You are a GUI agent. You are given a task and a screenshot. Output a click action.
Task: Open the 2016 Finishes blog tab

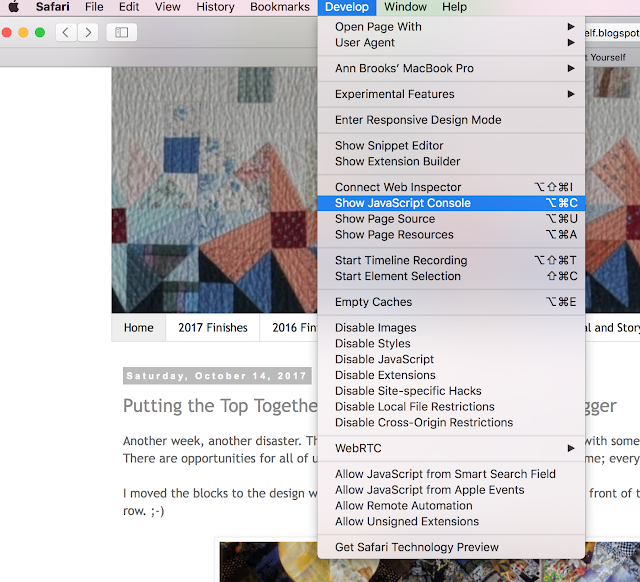[289, 327]
